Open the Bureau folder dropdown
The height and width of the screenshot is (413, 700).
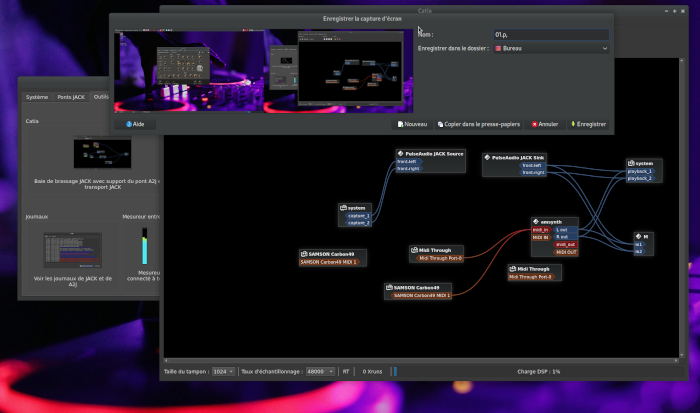(551, 48)
